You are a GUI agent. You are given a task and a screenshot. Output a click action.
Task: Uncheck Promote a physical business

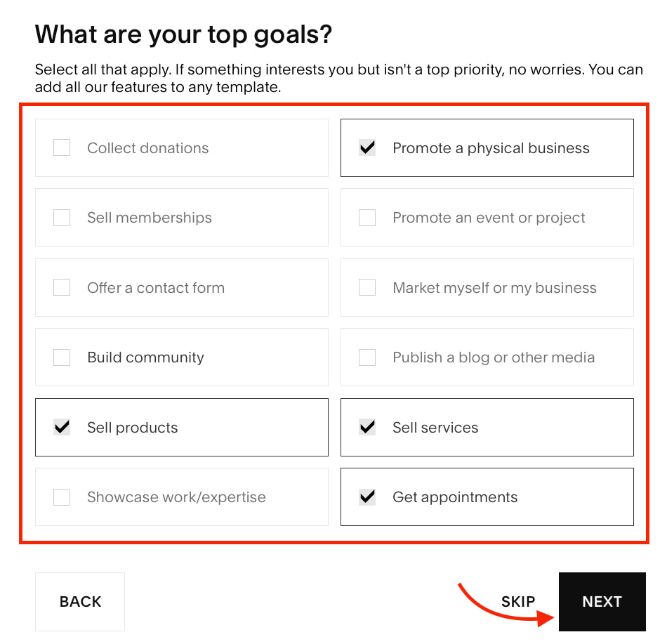click(x=367, y=147)
